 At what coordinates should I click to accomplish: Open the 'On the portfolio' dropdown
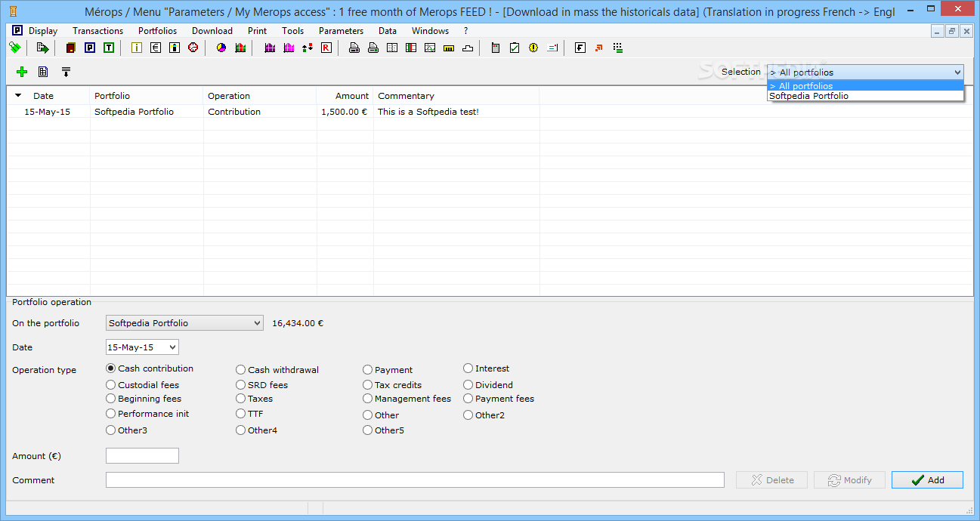(x=257, y=323)
